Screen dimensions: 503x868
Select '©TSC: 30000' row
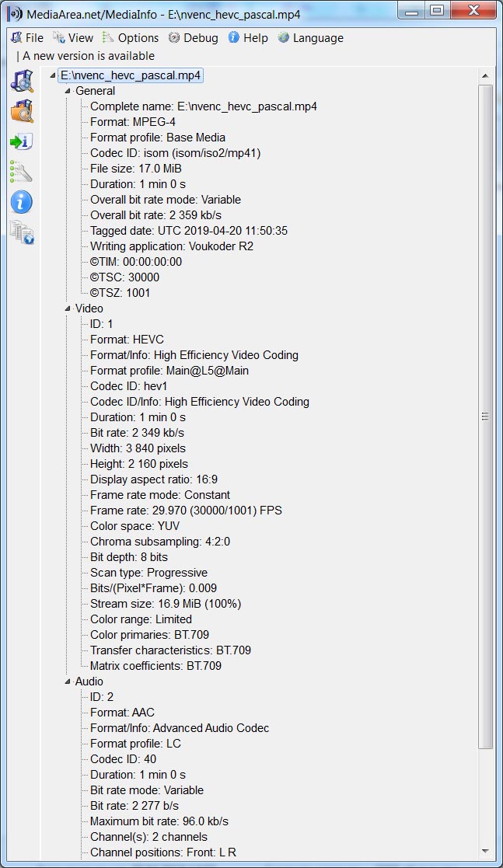[x=124, y=277]
